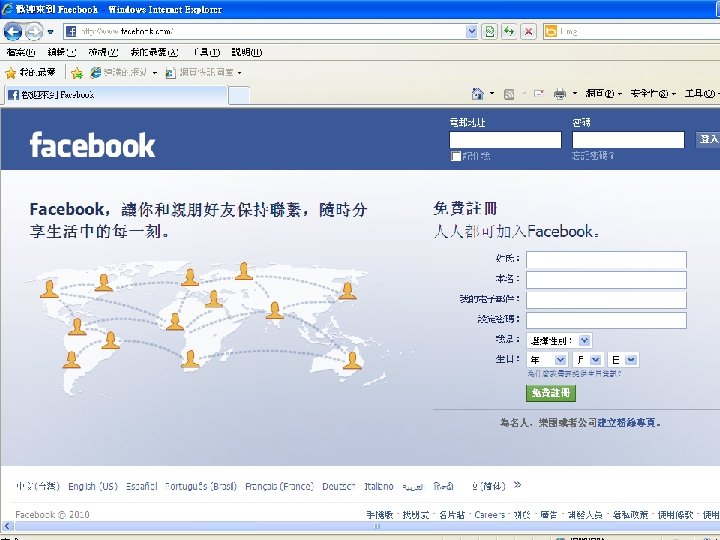
Task: Click the white facebook logo
Action: coord(92,145)
